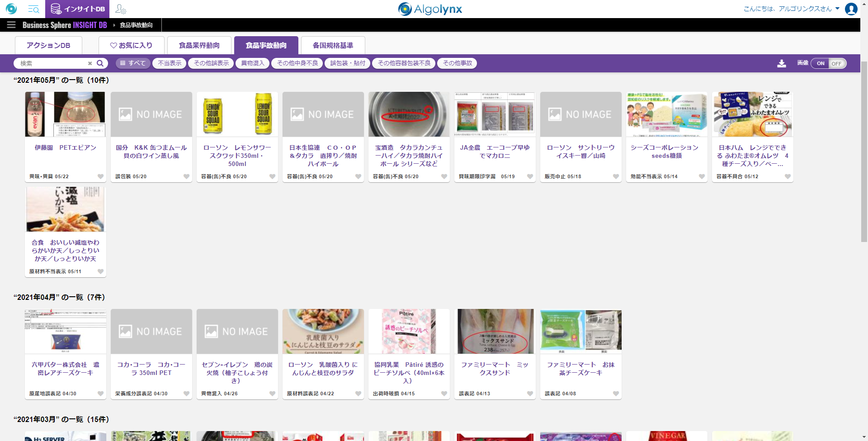This screenshot has height=441, width=868.
Task: Select the すべて filter chip
Action: (x=133, y=63)
